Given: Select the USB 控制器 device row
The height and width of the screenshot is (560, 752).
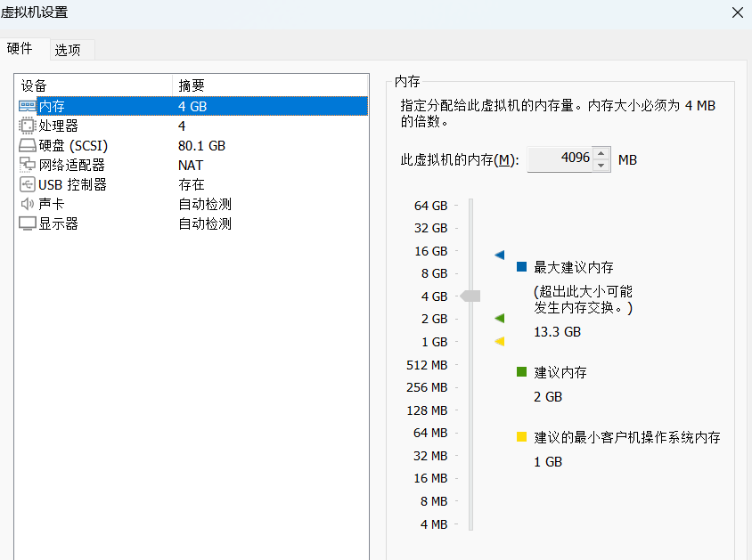Looking at the screenshot, I should pyautogui.click(x=192, y=184).
